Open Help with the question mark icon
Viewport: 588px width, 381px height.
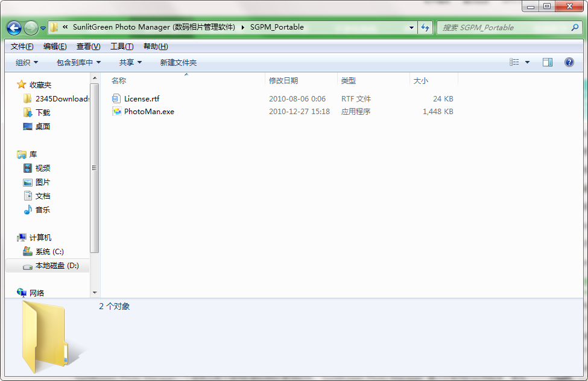pos(569,62)
